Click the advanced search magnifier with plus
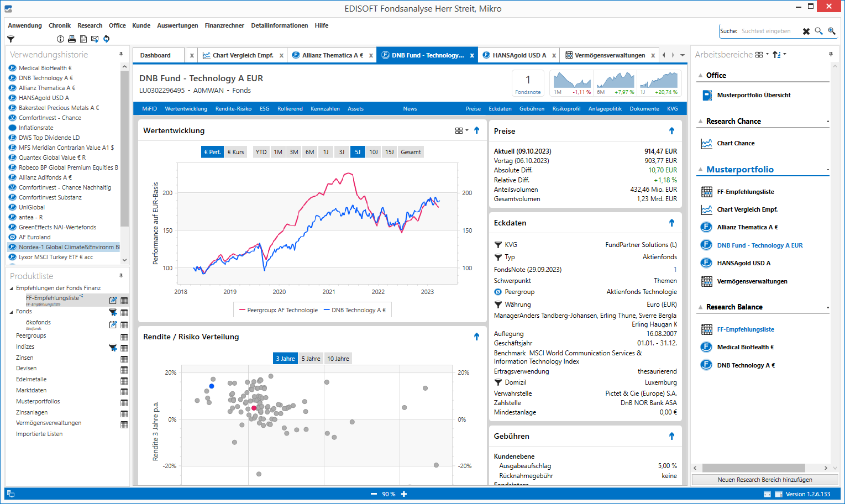 [832, 32]
